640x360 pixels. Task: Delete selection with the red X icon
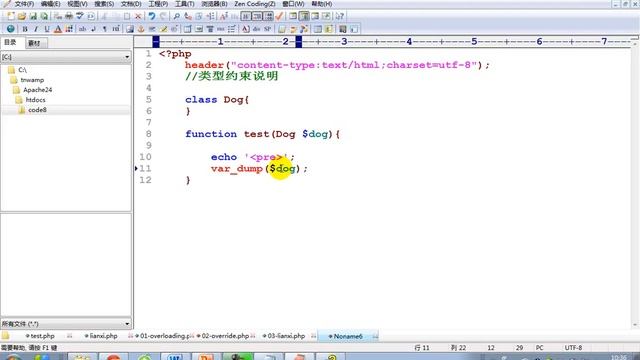click(138, 16)
